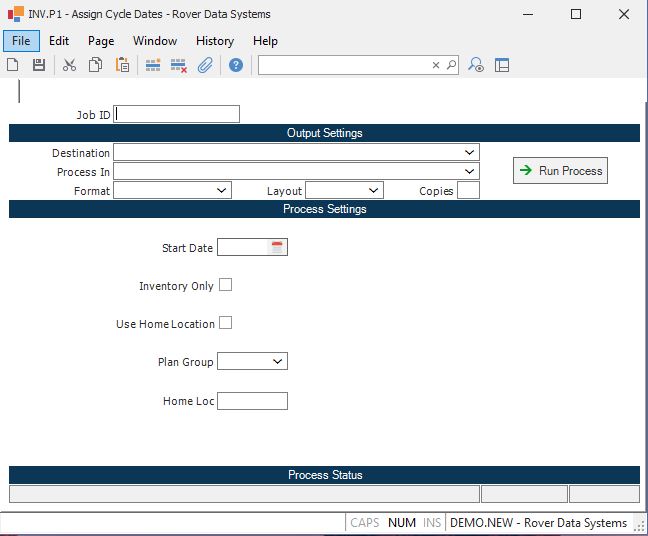Open Help with the question mark icon
This screenshot has height=536, width=648.
[x=236, y=65]
